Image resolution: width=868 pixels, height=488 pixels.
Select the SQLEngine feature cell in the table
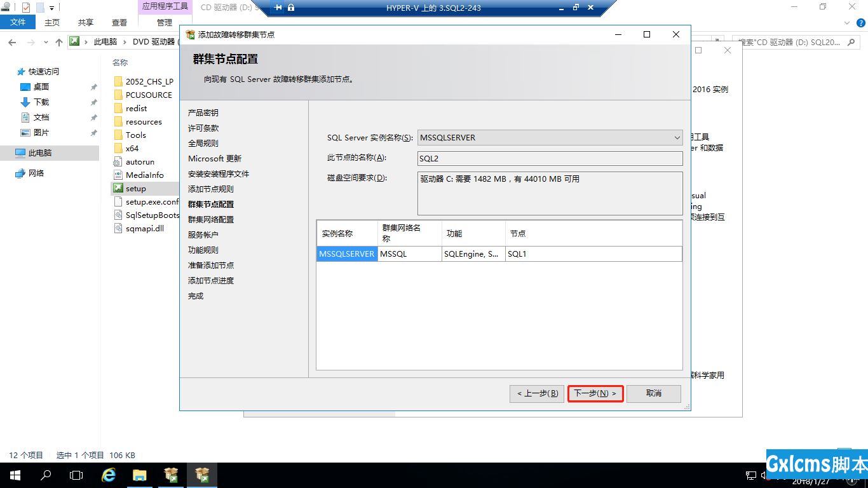coord(473,254)
